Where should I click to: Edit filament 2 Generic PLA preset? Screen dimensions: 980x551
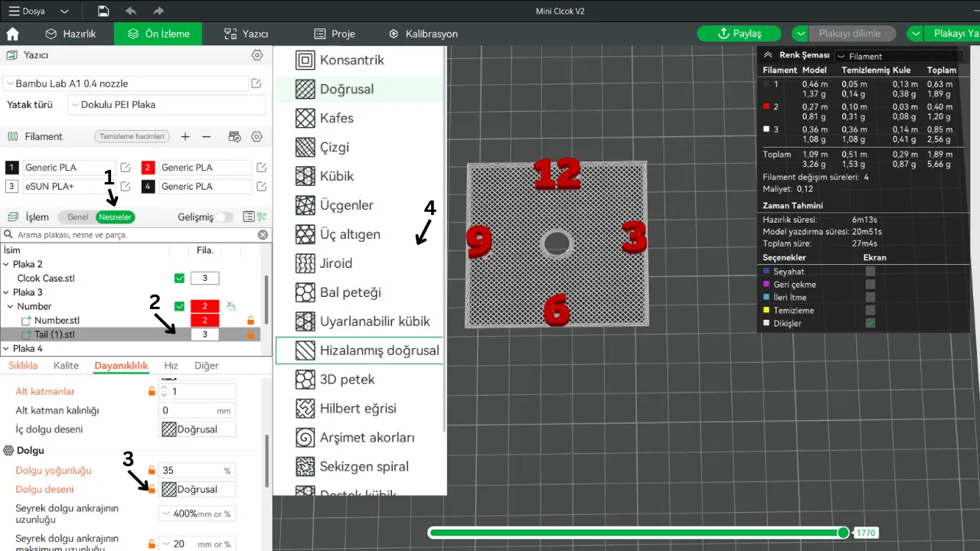click(262, 168)
